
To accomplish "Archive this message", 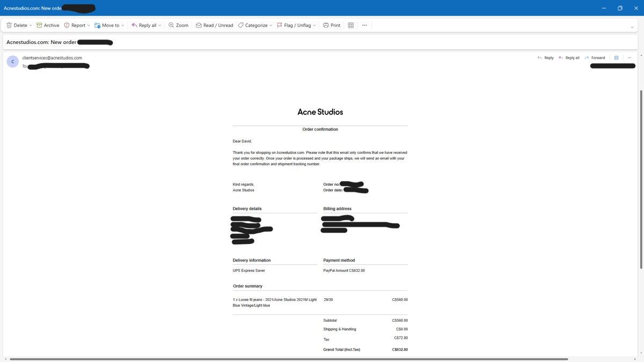I will pos(48,25).
